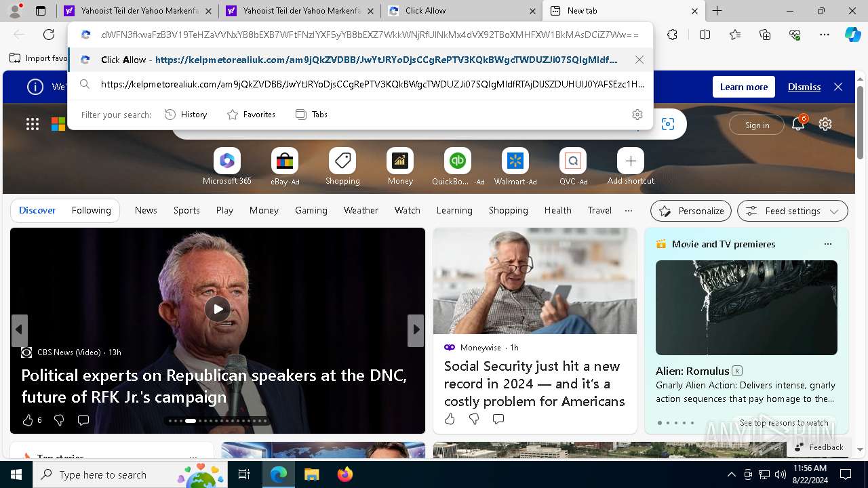The width and height of the screenshot is (868, 488).
Task: Click Type here to search box
Action: point(131,474)
